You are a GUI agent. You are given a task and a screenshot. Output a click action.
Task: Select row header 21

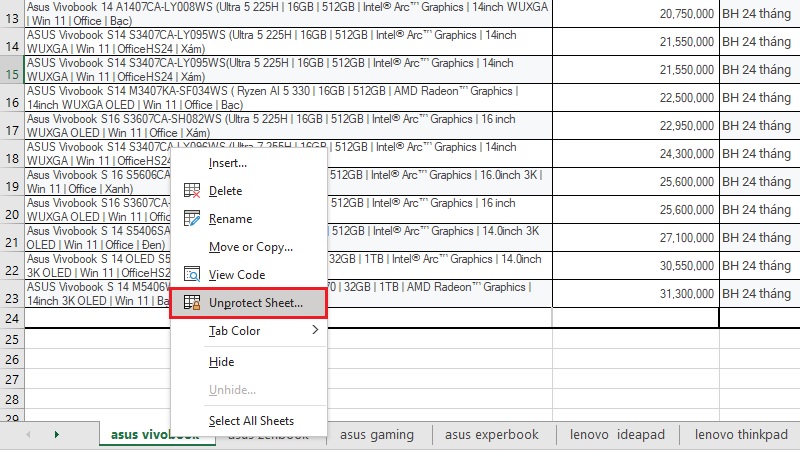click(x=12, y=238)
